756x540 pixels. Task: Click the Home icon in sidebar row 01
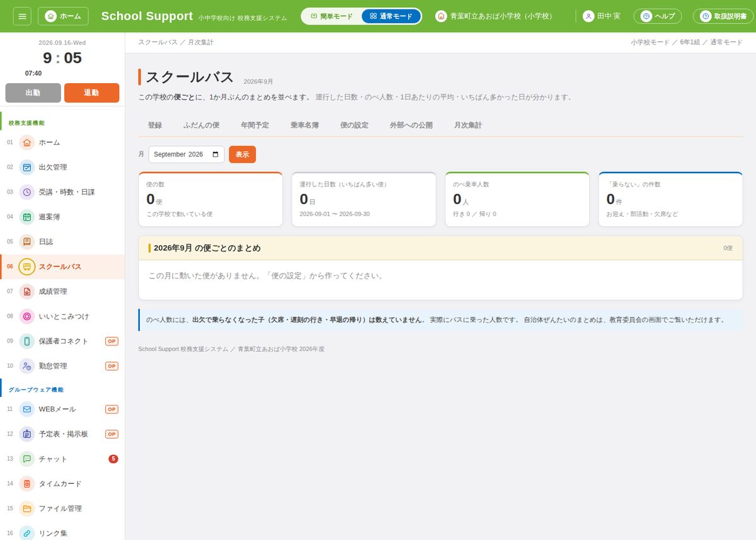[27, 142]
